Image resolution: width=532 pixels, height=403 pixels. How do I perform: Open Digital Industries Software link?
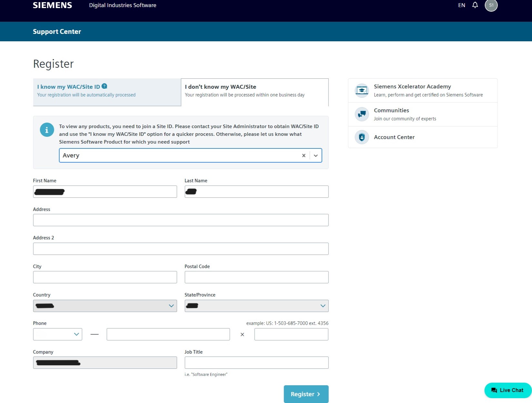[123, 5]
